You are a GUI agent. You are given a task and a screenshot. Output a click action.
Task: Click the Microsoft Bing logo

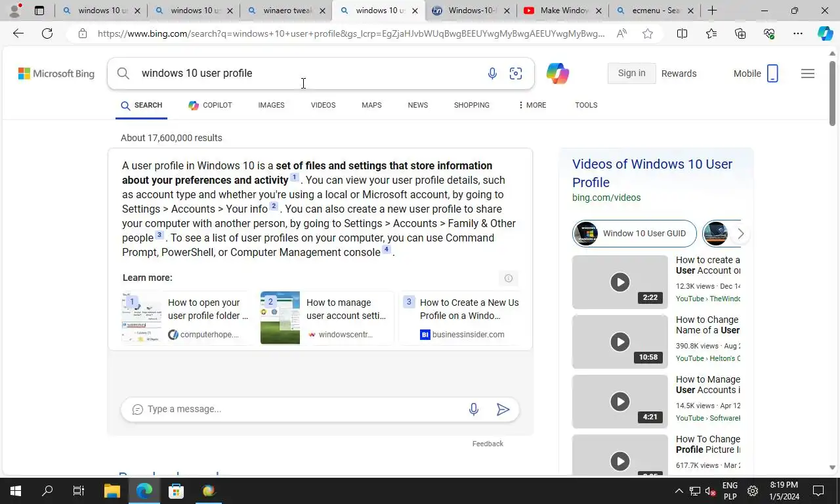56,73
